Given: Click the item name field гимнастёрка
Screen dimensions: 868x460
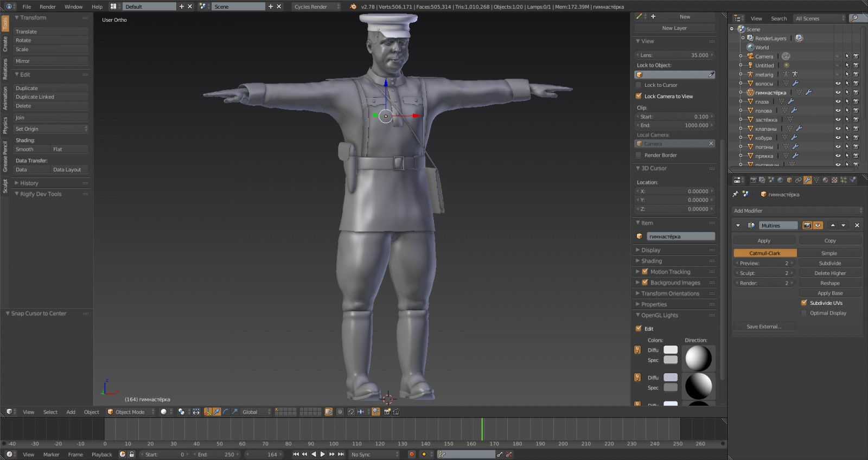Looking at the screenshot, I should click(x=680, y=237).
